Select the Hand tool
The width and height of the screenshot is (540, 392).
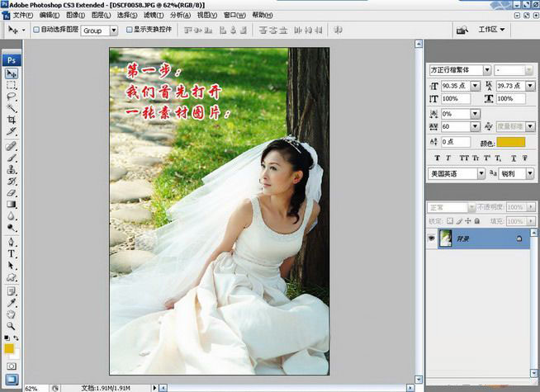[12, 314]
